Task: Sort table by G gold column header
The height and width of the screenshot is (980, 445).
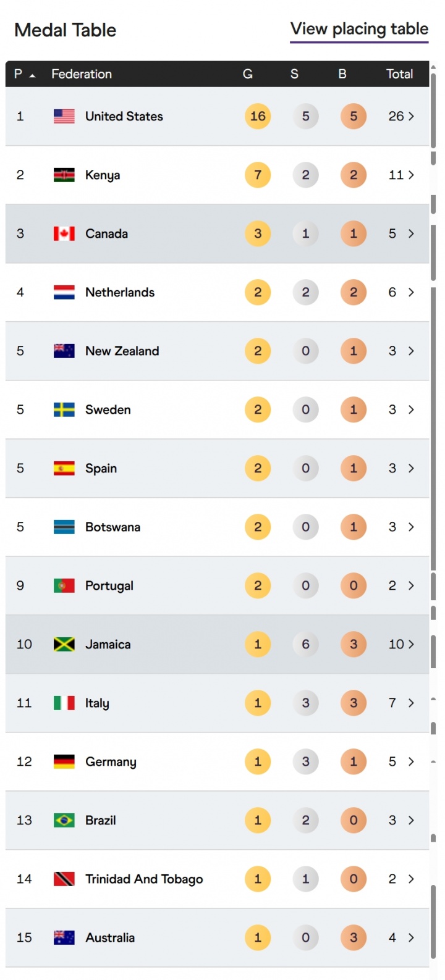Action: pyautogui.click(x=248, y=74)
